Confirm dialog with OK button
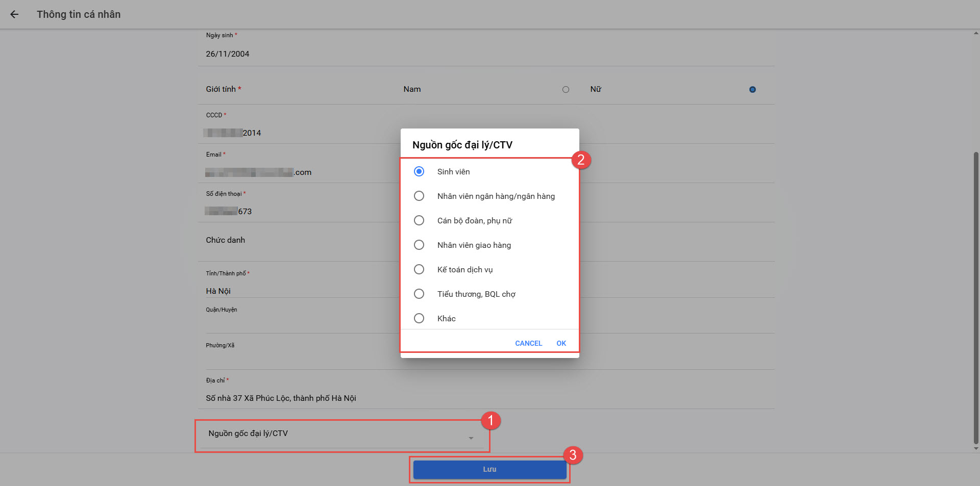This screenshot has height=486, width=980. click(561, 343)
